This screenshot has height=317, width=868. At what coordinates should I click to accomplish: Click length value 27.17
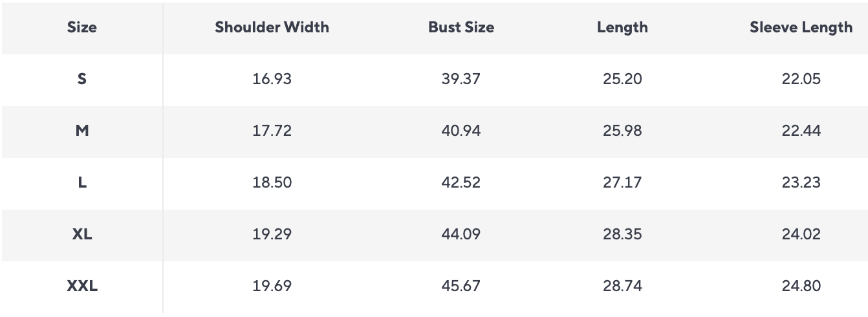pos(622,182)
